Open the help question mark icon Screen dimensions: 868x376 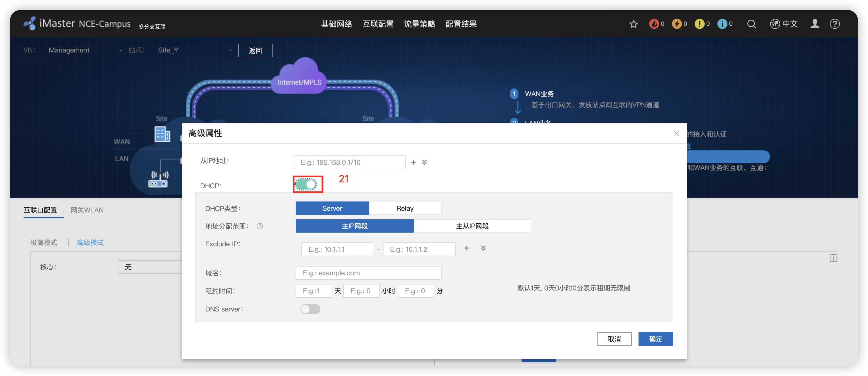coord(835,24)
